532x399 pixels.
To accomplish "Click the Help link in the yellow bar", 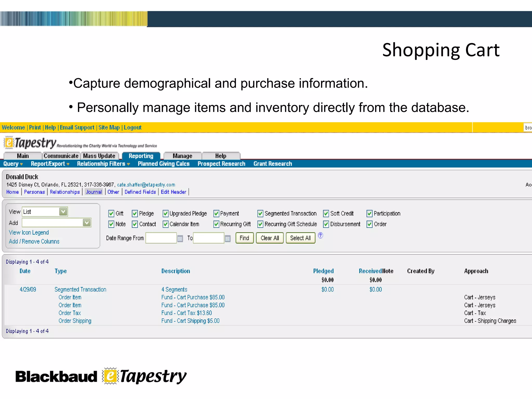I will [x=50, y=128].
